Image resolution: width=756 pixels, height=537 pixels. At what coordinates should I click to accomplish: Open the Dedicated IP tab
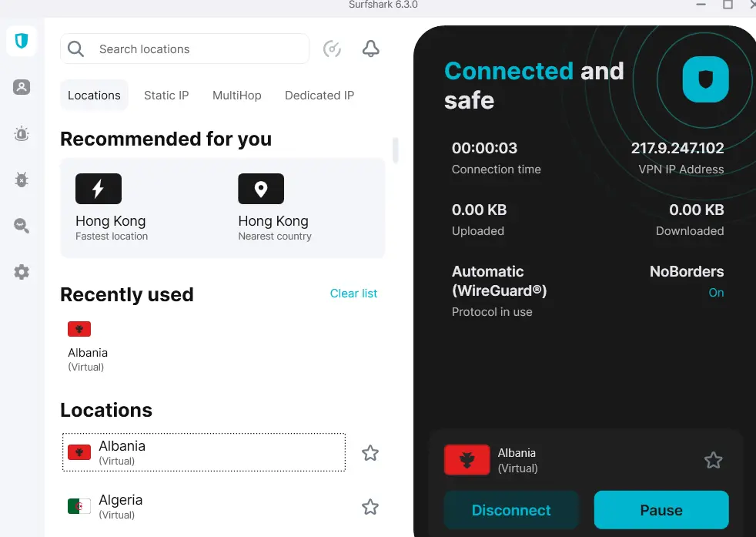point(319,96)
